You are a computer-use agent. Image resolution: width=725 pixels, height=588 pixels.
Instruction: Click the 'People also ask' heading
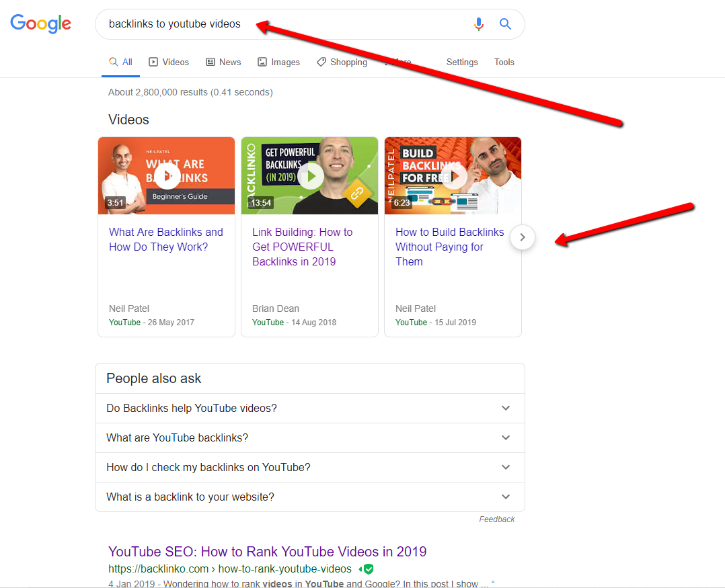click(x=153, y=378)
